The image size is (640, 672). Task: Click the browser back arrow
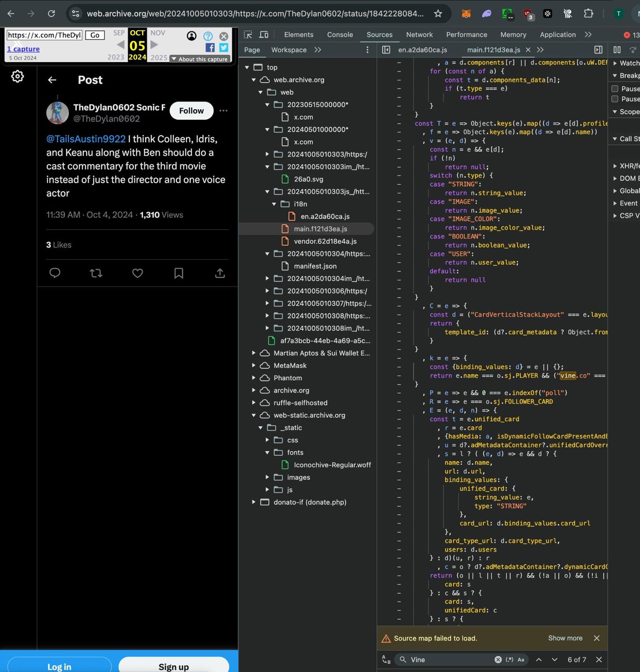pyautogui.click(x=11, y=13)
